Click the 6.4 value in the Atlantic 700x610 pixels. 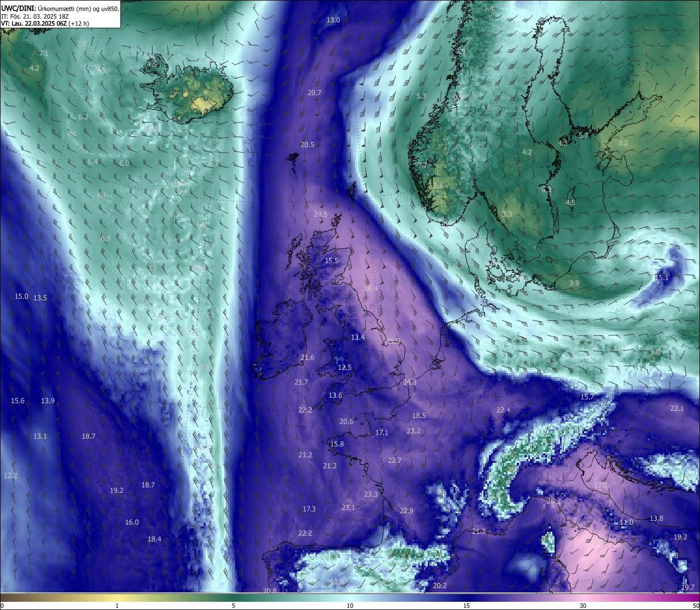(x=92, y=161)
